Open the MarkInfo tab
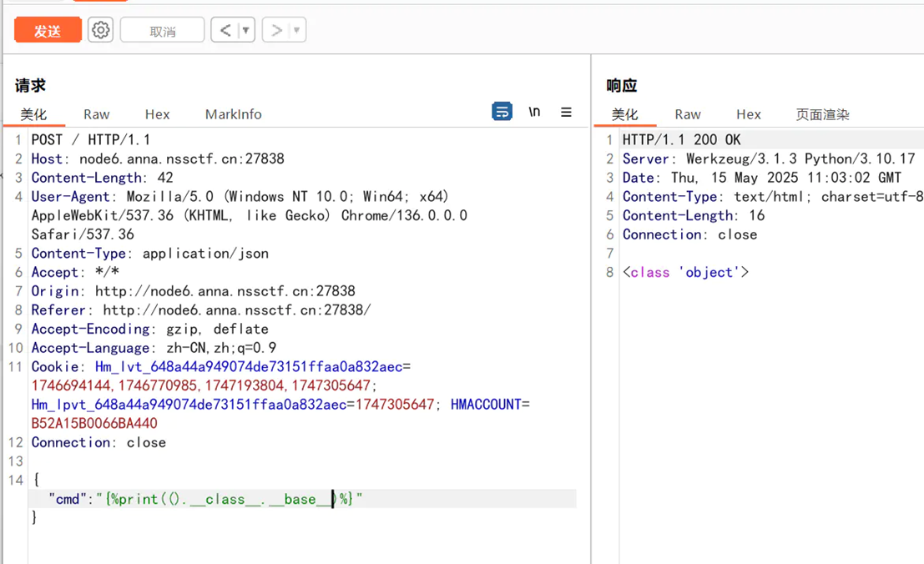924x564 pixels. point(232,114)
